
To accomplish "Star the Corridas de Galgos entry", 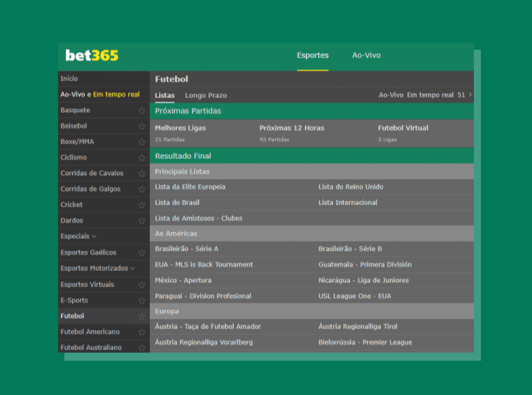I will pos(142,189).
